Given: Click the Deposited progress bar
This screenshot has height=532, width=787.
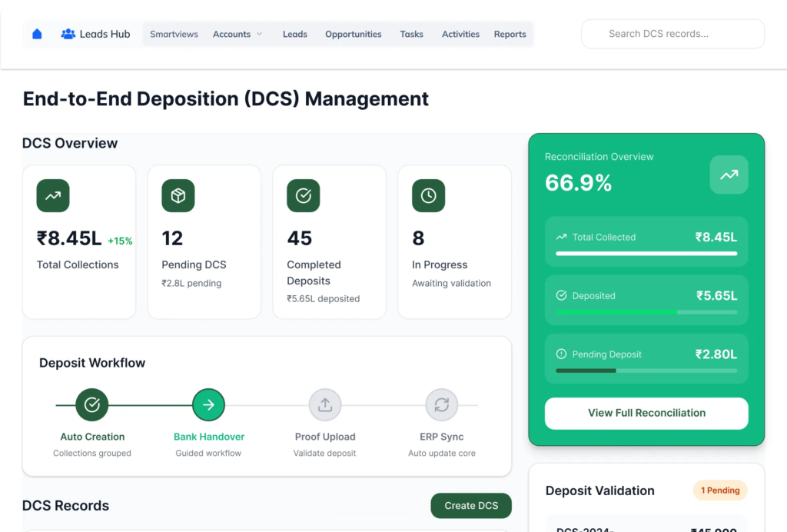Looking at the screenshot, I should pyautogui.click(x=646, y=312).
